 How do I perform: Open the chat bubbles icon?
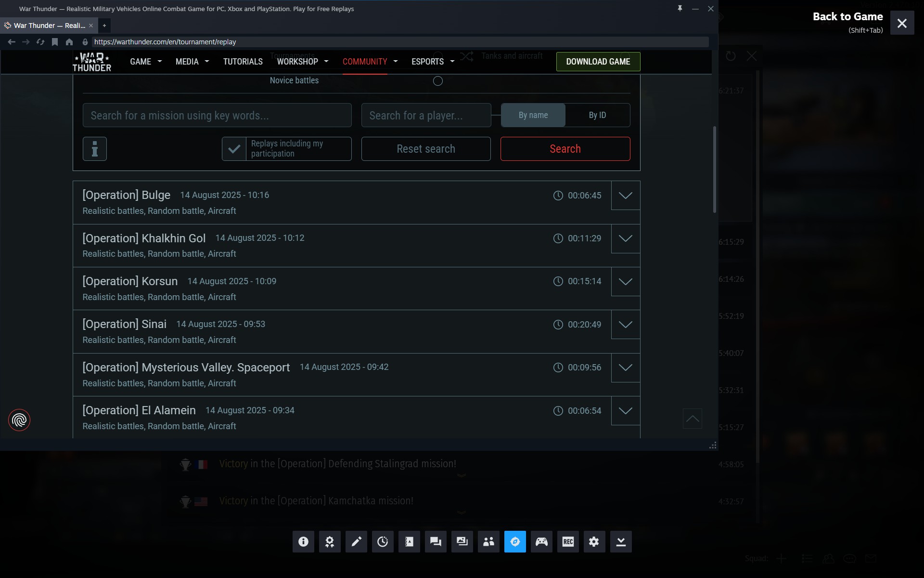point(436,542)
